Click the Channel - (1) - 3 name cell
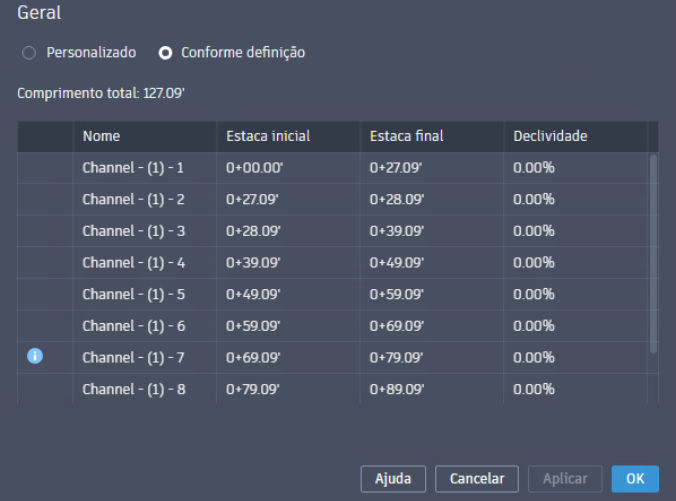 133,231
